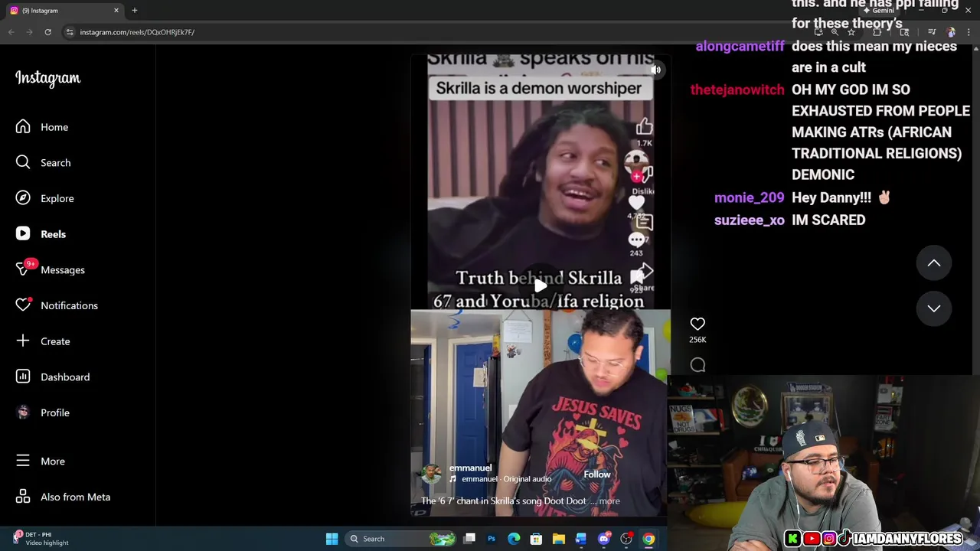Click the Instagram wordmark logo
The image size is (980, 551).
point(47,78)
